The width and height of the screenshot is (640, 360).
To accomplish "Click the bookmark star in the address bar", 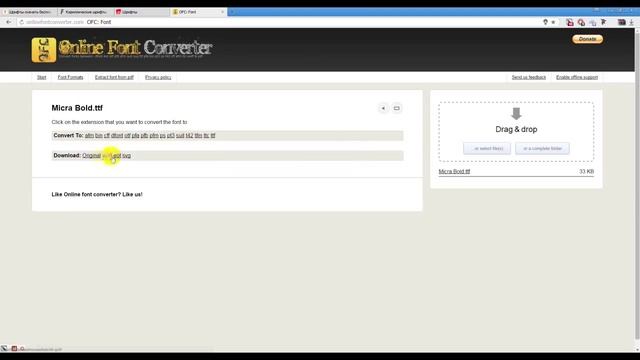I will [x=553, y=22].
